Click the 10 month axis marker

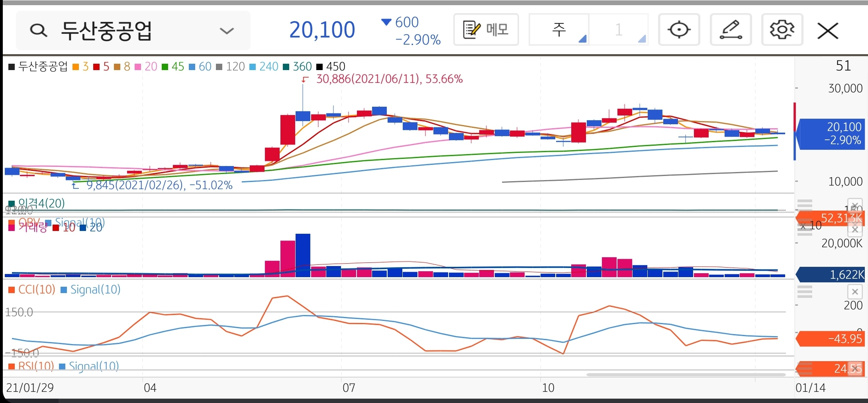(548, 387)
